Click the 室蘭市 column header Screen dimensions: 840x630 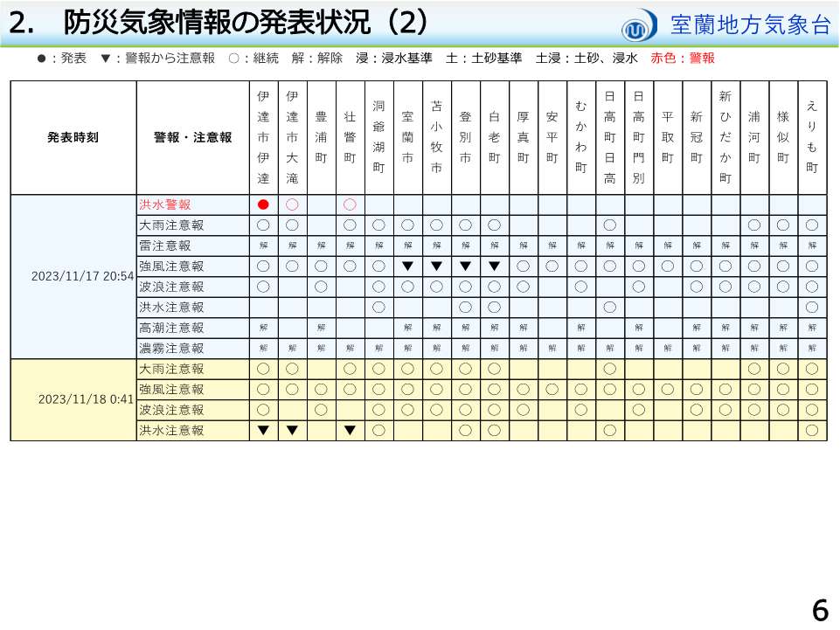(x=407, y=137)
